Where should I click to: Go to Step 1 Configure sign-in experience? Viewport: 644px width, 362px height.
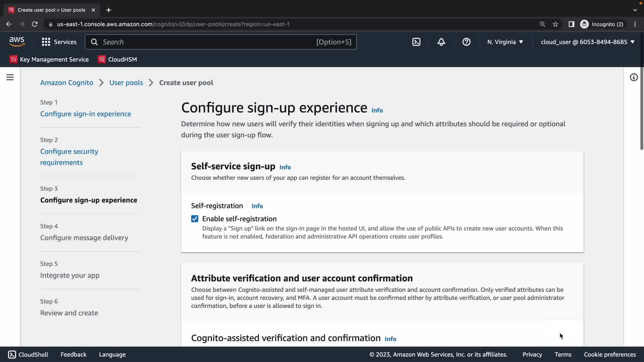tap(86, 114)
